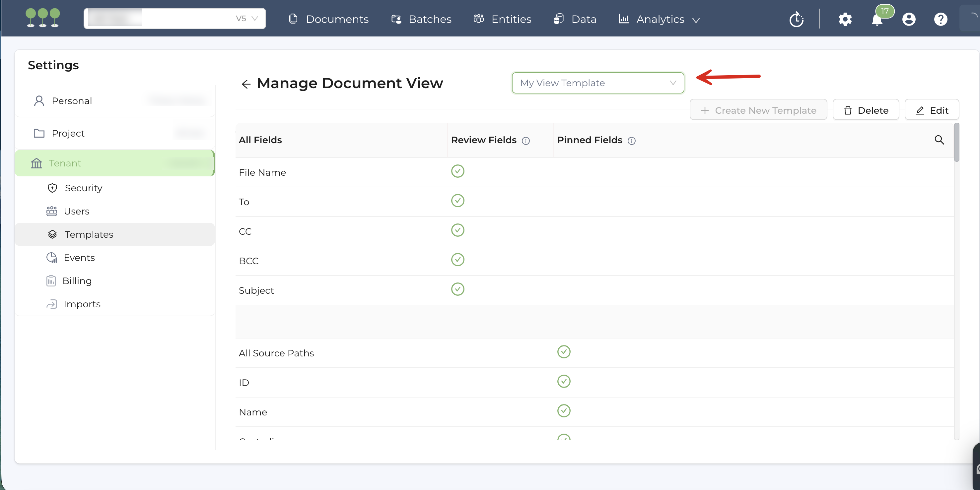This screenshot has height=490, width=980.
Task: Click the settings gear icon
Action: click(x=845, y=19)
